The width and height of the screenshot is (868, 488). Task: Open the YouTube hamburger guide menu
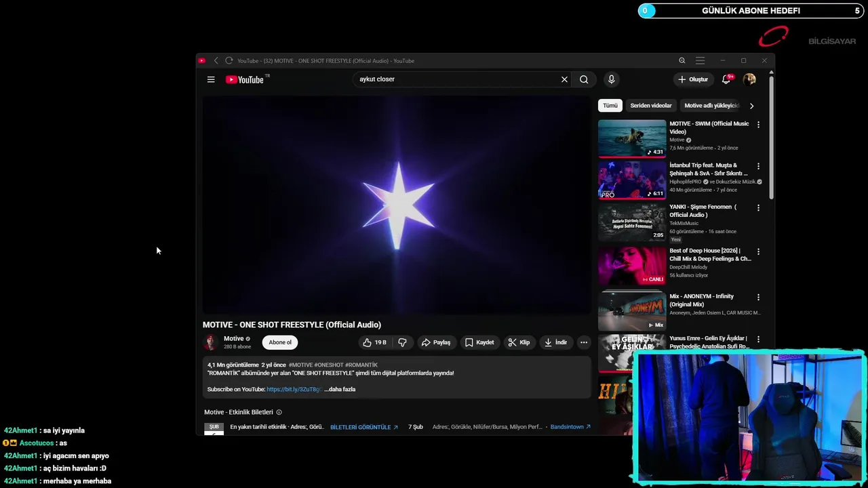(x=211, y=79)
